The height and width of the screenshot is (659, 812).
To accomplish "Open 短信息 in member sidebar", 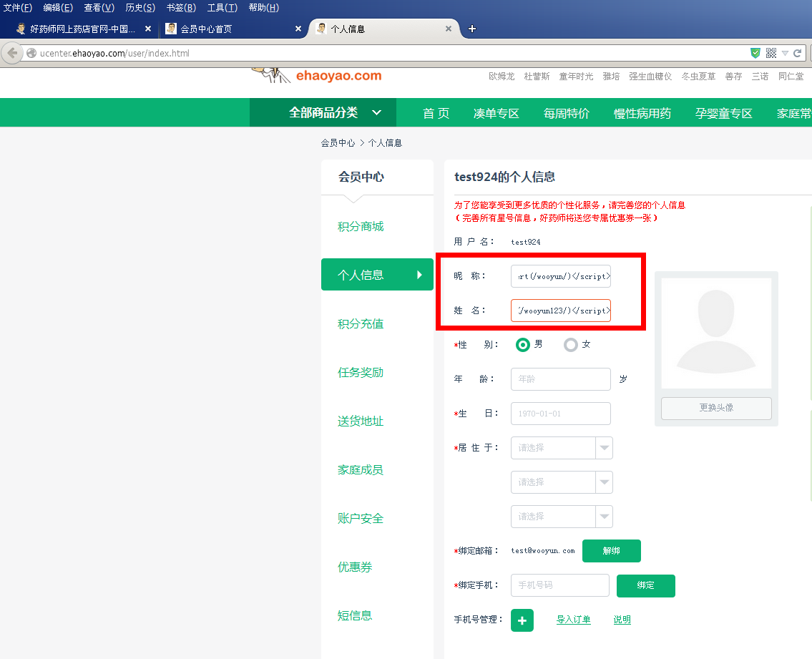I will point(355,615).
